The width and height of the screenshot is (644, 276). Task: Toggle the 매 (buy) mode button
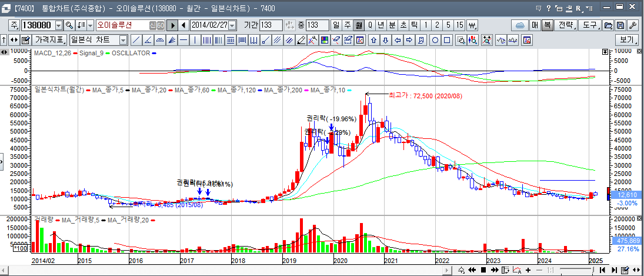point(535,25)
